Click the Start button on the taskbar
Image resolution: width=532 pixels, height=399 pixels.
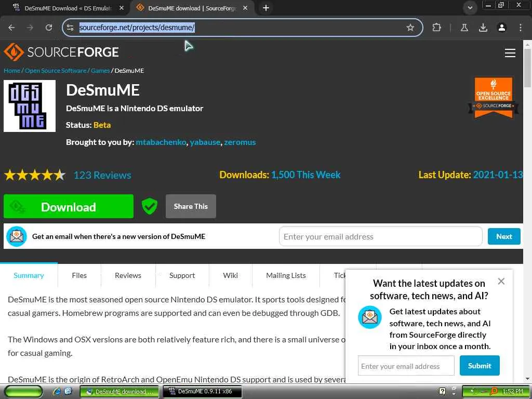23,391
